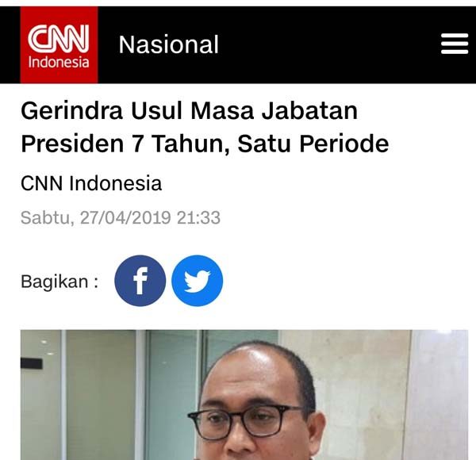Click the word "Indonesia" inside the logo
Image resolution: width=476 pixels, height=460 pixels.
coord(59,62)
